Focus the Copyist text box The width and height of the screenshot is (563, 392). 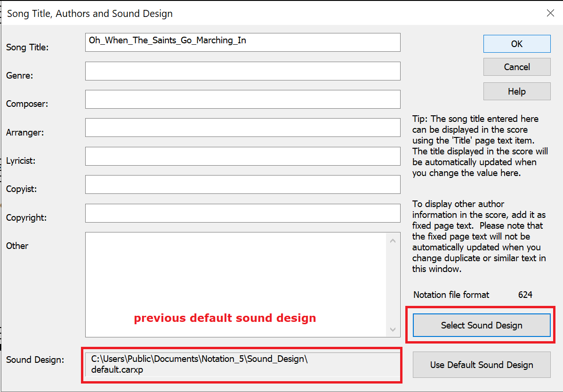[242, 184]
